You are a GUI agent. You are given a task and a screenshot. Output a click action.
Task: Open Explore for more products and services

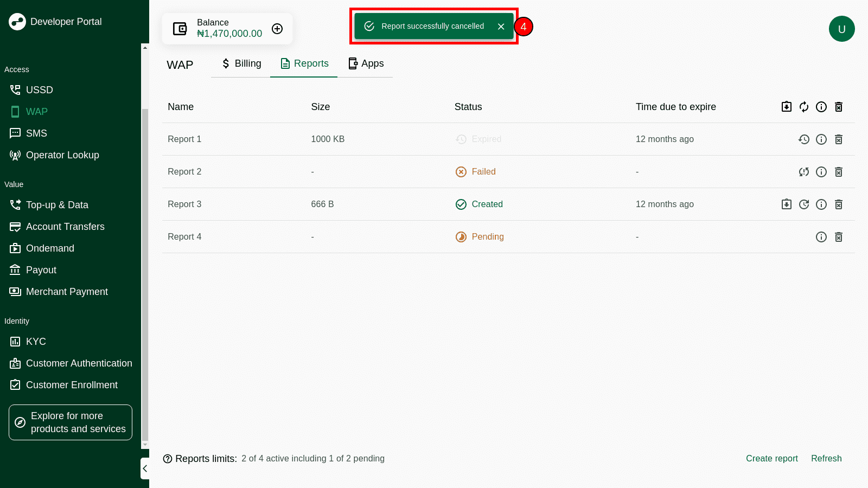pyautogui.click(x=71, y=422)
